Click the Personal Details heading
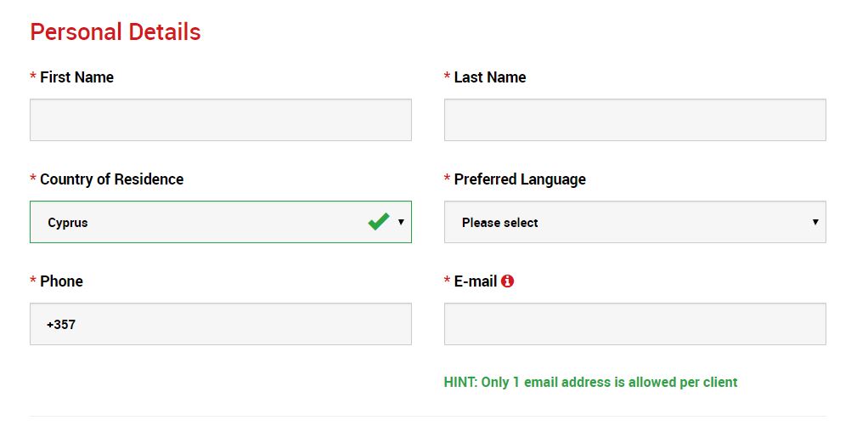The width and height of the screenshot is (868, 426). (x=116, y=32)
